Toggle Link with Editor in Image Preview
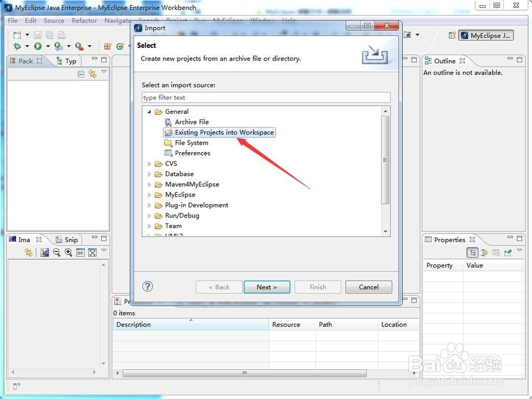Screen dimensions: 532x399 [29, 252]
